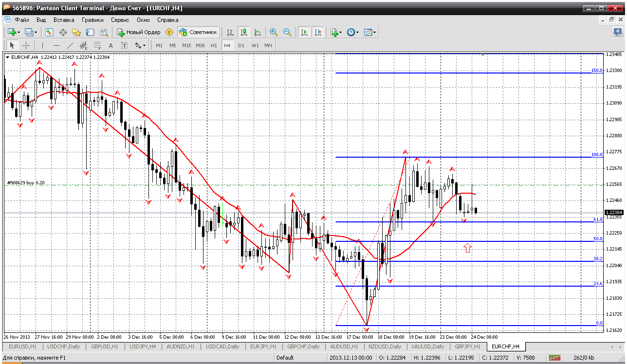The image size is (627, 364).
Task: Select the cursor arrow tool
Action: coord(12,45)
